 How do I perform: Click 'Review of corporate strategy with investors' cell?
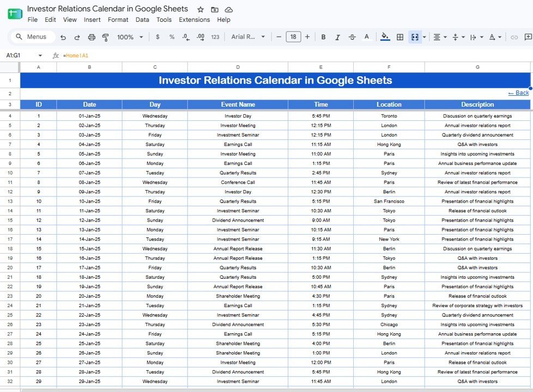click(477, 306)
